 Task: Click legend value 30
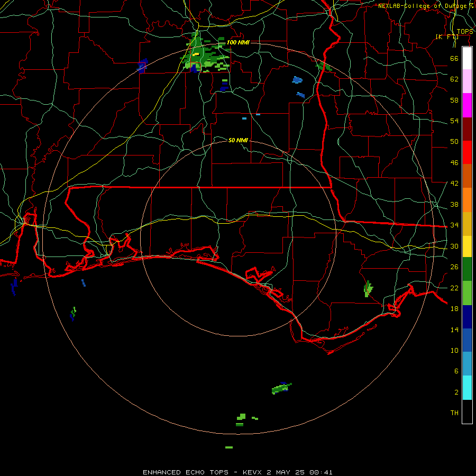point(454,246)
